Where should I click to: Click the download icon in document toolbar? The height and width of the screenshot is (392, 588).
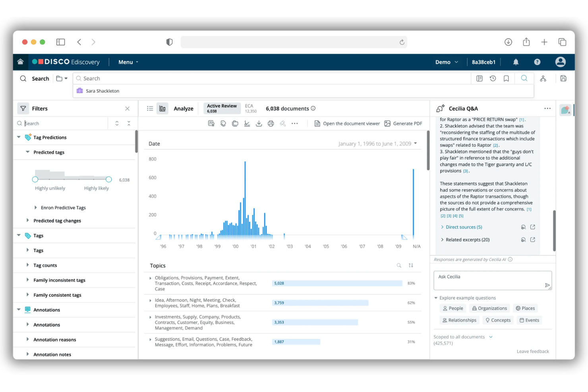[259, 124]
